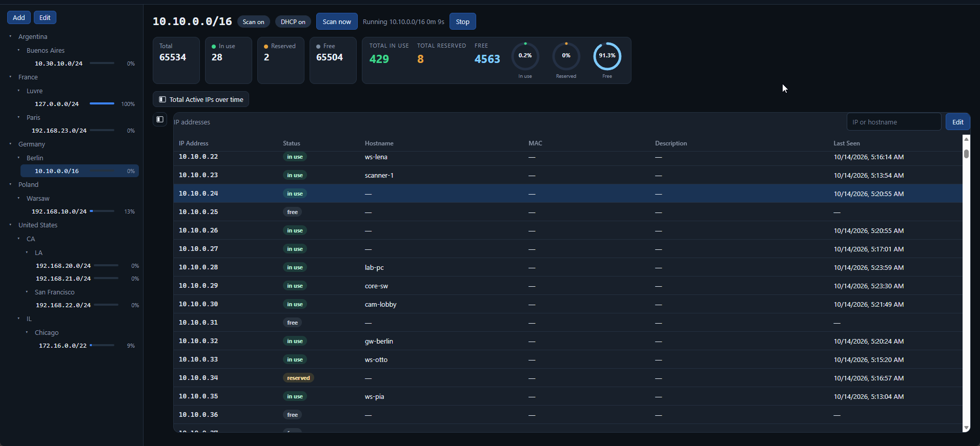Collapse the United States tree node

10,225
